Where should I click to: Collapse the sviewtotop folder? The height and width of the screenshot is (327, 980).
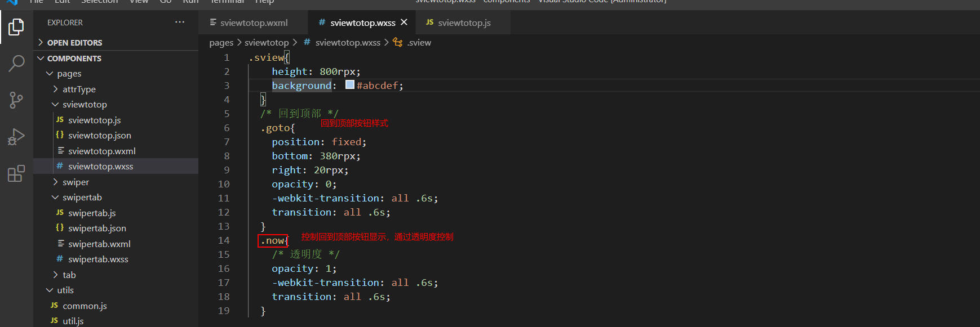[x=55, y=105]
